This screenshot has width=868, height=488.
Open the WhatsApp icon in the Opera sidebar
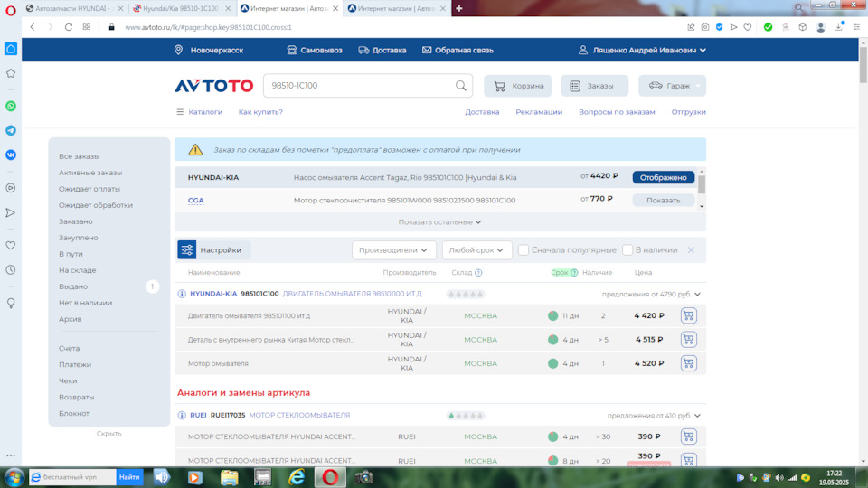pyautogui.click(x=11, y=107)
